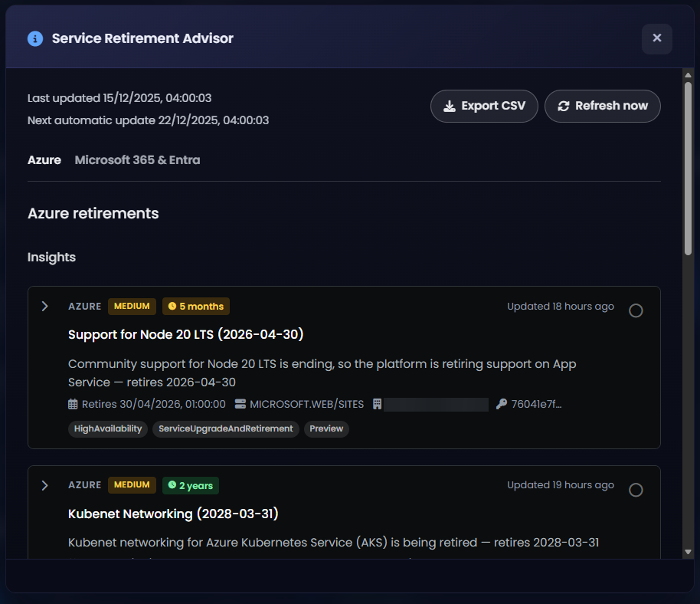This screenshot has width=700, height=604.
Task: Click the key icon beside 76041e7f
Action: click(x=502, y=404)
